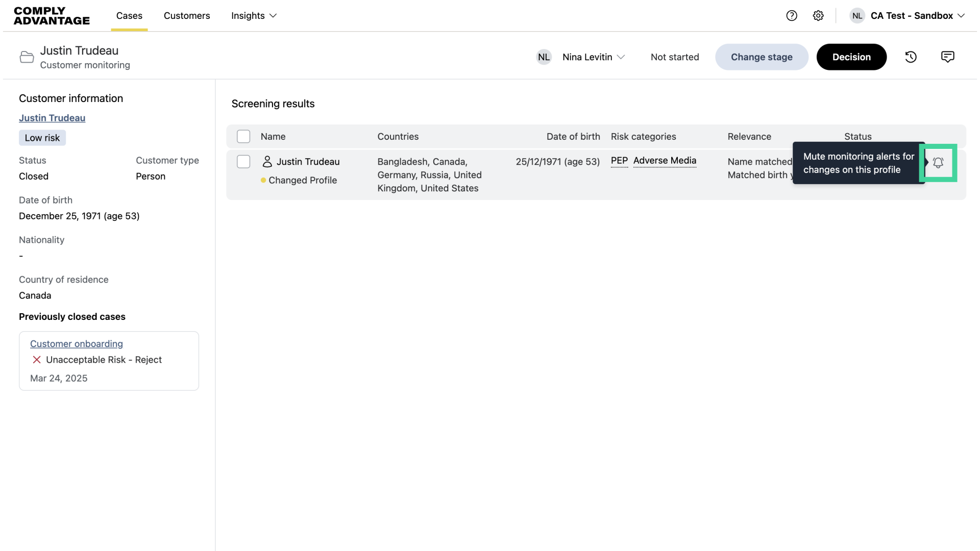
Task: Click the black Decision button
Action: coord(851,57)
